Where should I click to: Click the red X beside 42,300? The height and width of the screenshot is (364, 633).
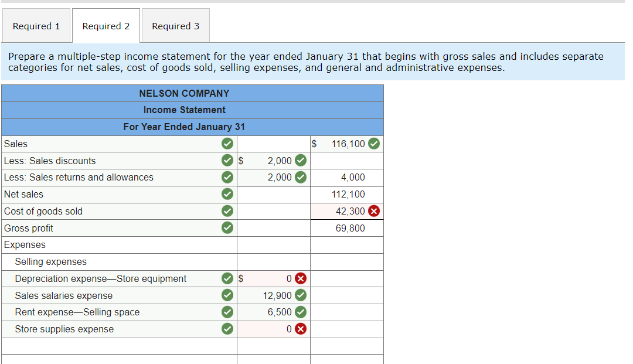tap(376, 210)
